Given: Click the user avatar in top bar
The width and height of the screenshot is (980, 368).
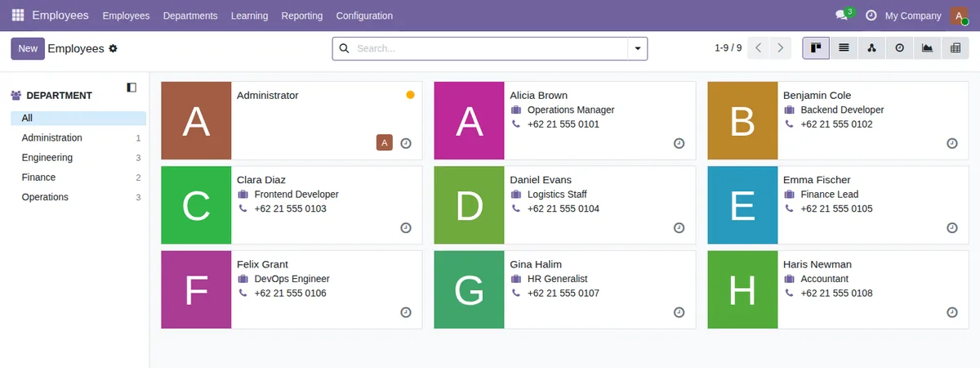Looking at the screenshot, I should point(959,16).
